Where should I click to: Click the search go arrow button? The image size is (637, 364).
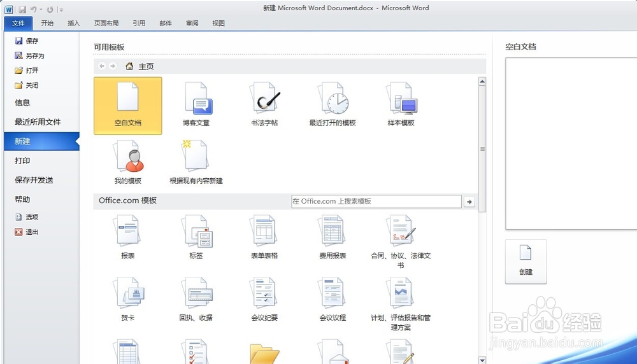(x=469, y=202)
